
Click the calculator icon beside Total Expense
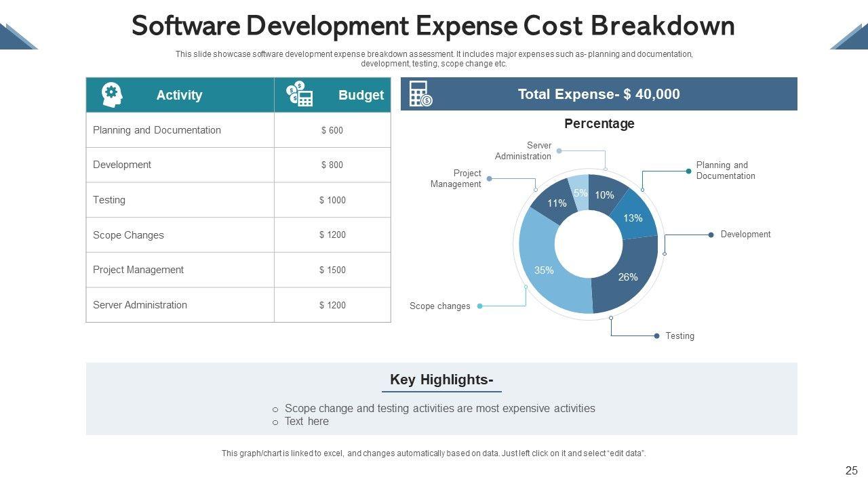(x=420, y=94)
